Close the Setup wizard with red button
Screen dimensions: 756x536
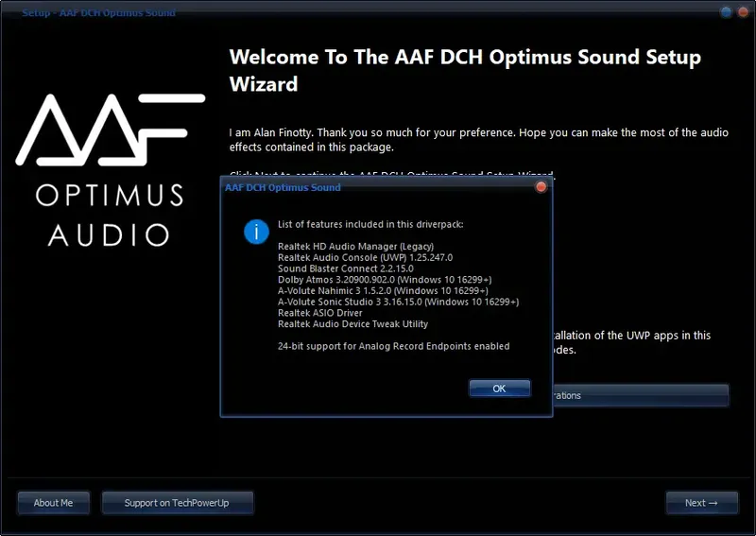[743, 12]
